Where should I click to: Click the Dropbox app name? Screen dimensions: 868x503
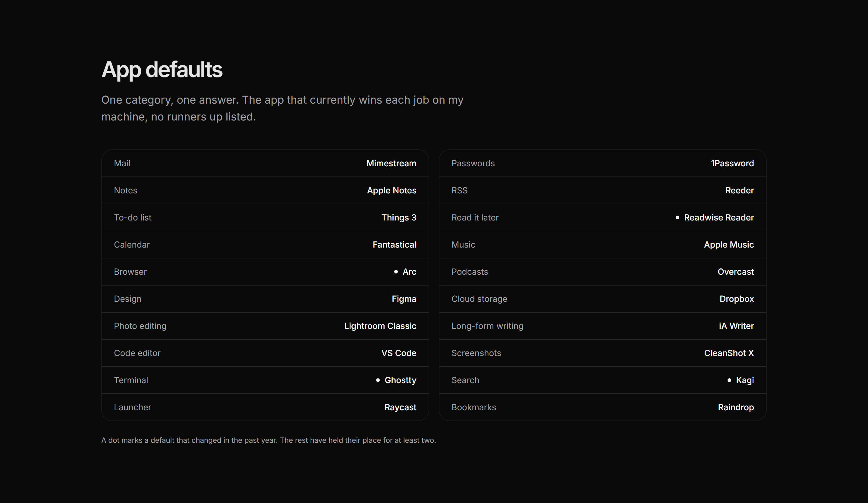tap(737, 299)
